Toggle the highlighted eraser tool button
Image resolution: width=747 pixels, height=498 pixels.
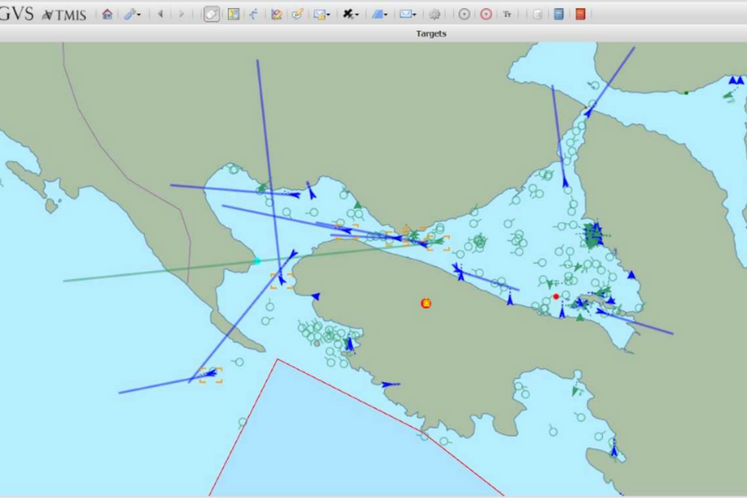[211, 14]
